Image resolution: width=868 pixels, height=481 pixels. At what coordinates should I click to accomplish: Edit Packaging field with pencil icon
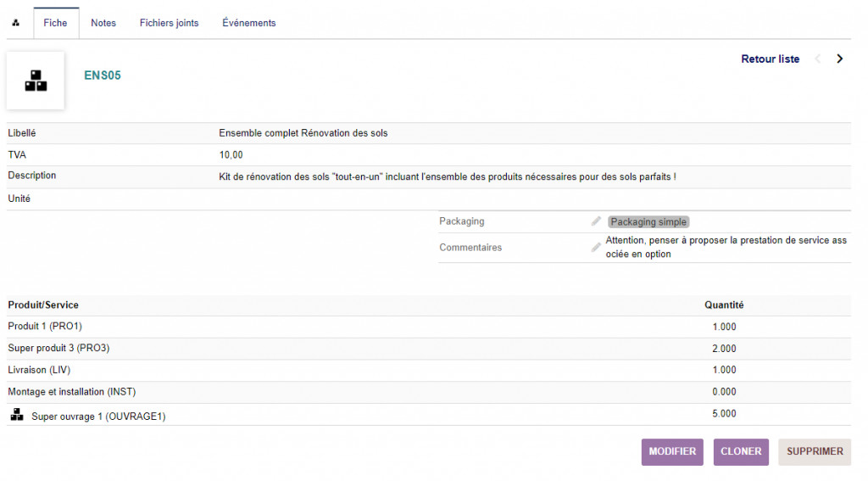pyautogui.click(x=596, y=221)
